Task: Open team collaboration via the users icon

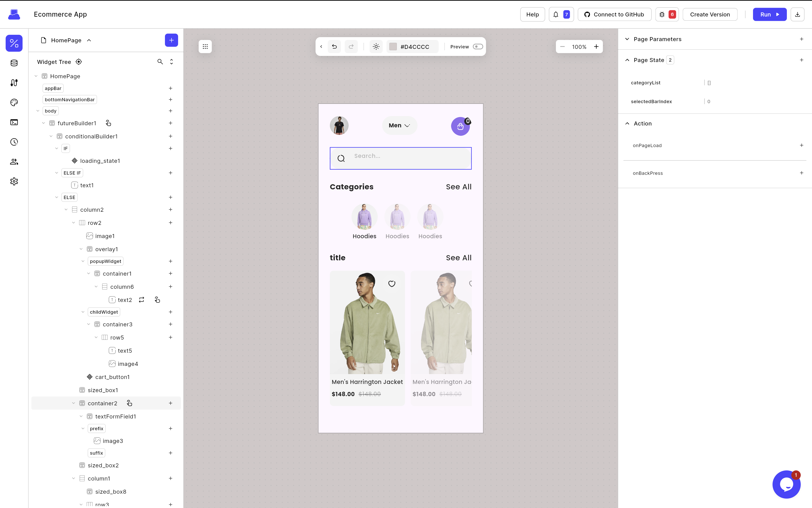Action: point(14,162)
